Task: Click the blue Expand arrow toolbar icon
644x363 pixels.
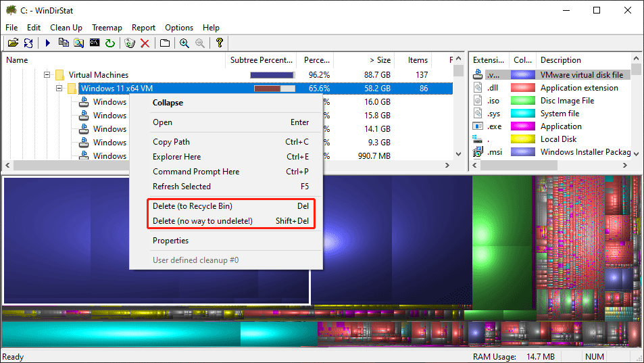Action: [48, 43]
